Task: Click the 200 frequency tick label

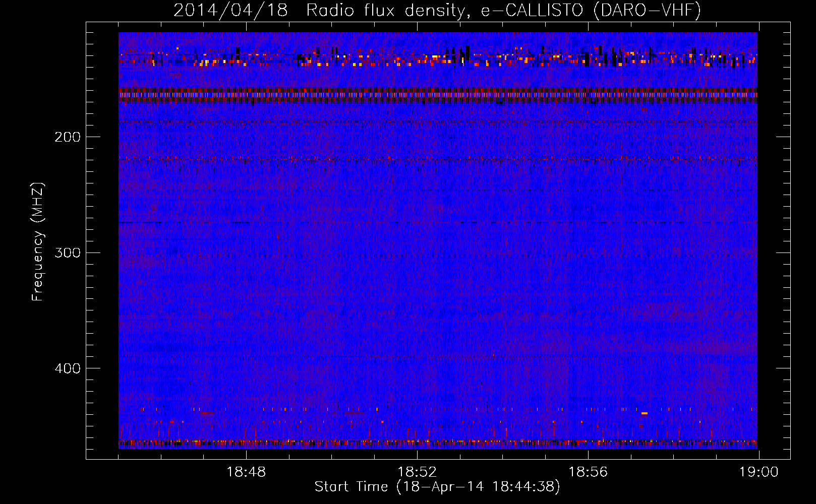Action: point(68,137)
